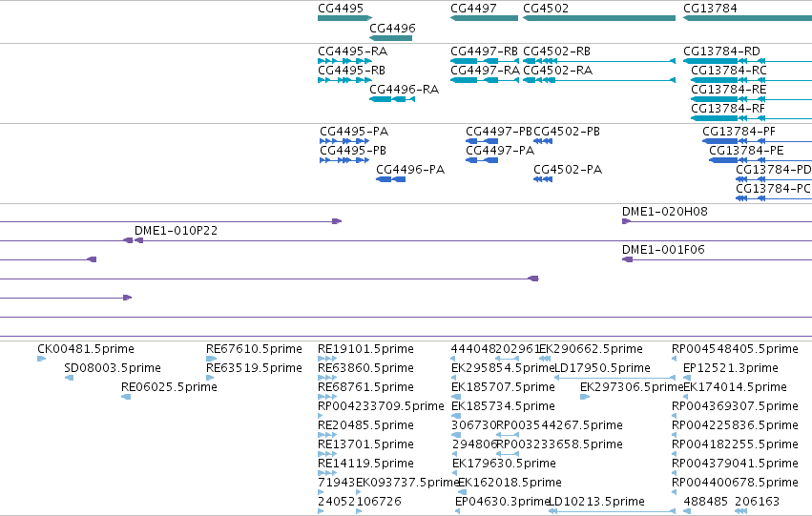
Task: Open the CG4496-PA protein feature
Action: tap(391, 179)
